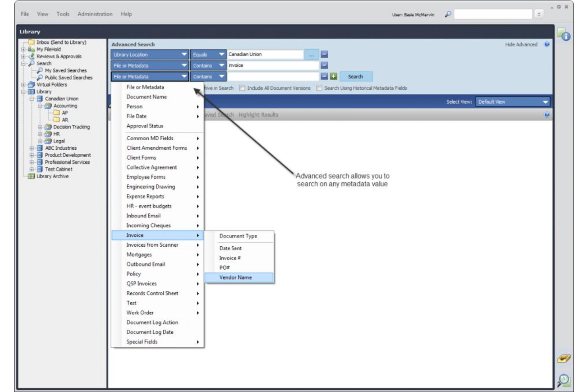The width and height of the screenshot is (588, 392).
Task: Click Highlight Results on the toolbar
Action: pyautogui.click(x=258, y=115)
